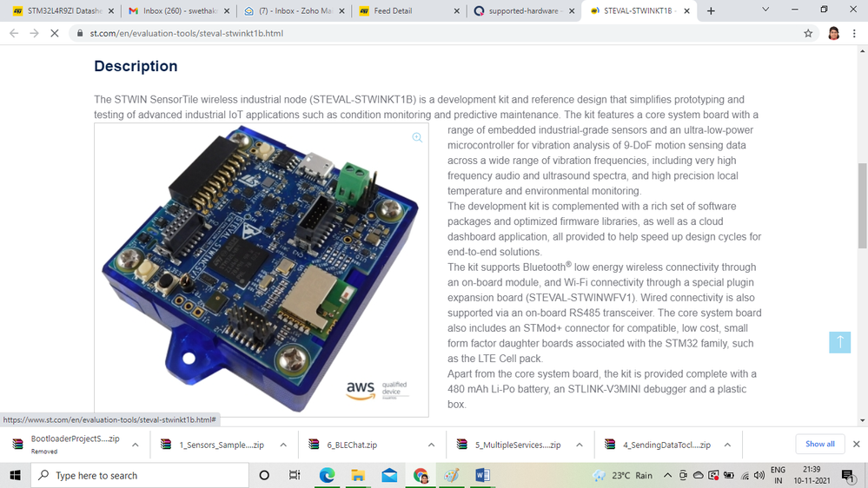Image resolution: width=868 pixels, height=488 pixels.
Task: Open the Mail app on taskbar
Action: tap(389, 475)
